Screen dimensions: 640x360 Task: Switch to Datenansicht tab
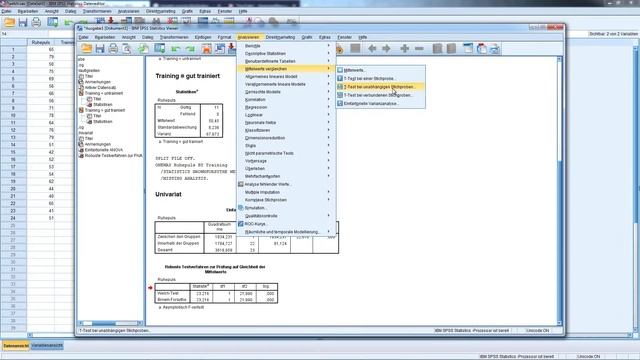point(16,346)
